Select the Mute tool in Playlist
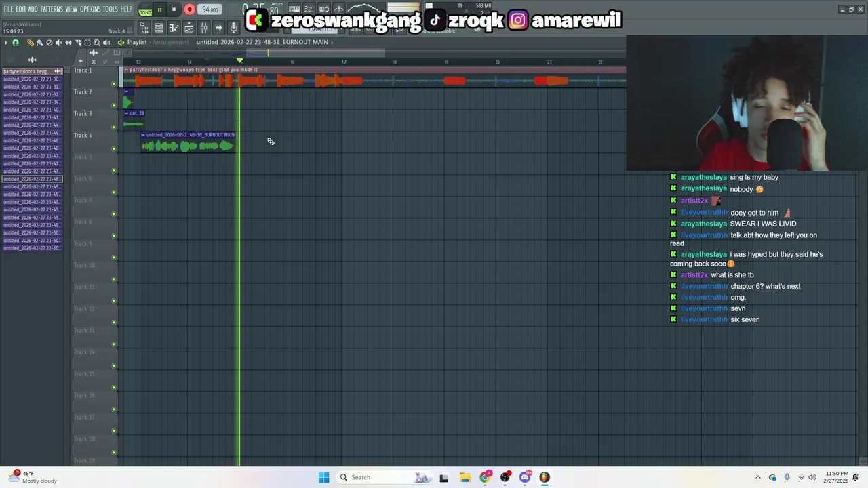Image resolution: width=868 pixels, height=488 pixels. (x=58, y=43)
